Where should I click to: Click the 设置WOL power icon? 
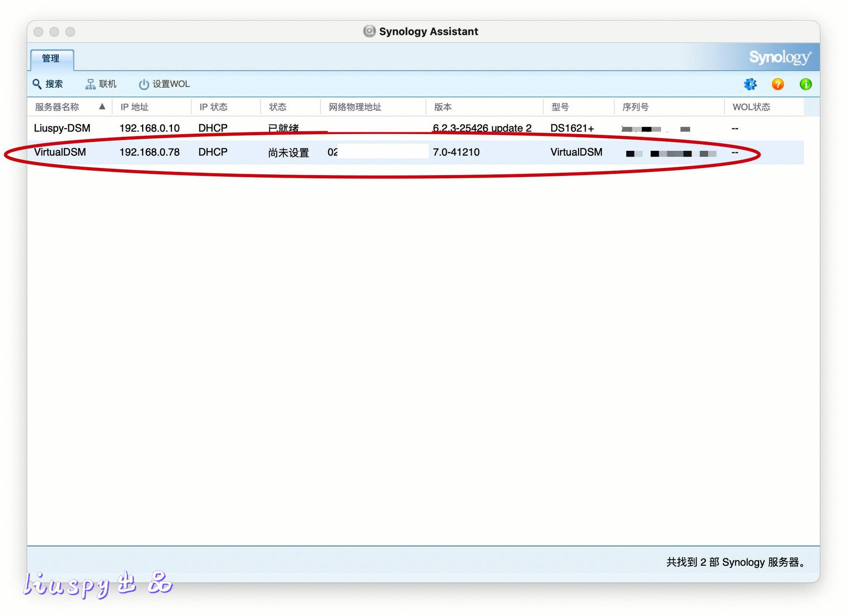[x=144, y=84]
